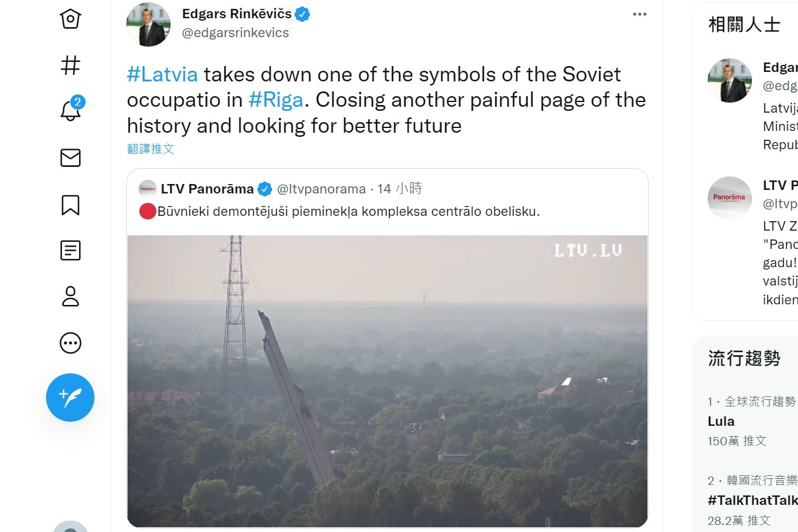Image resolution: width=798 pixels, height=532 pixels.
Task: Click the blue compose tweet button
Action: [70, 398]
